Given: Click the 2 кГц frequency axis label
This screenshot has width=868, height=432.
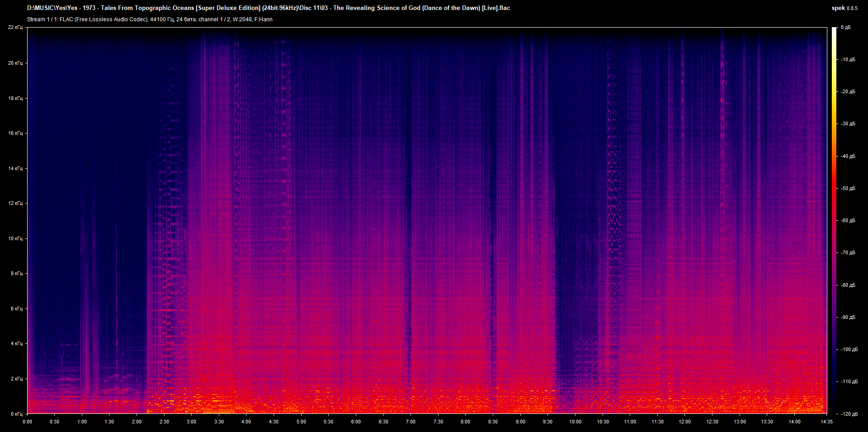Looking at the screenshot, I should pyautogui.click(x=17, y=379).
